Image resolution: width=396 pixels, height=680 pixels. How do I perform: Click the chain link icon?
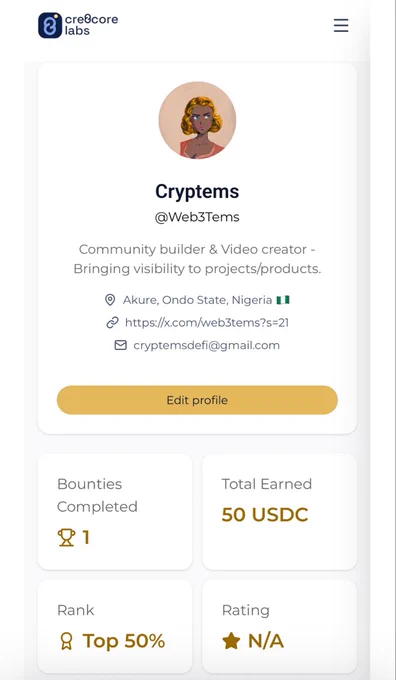[x=112, y=323]
